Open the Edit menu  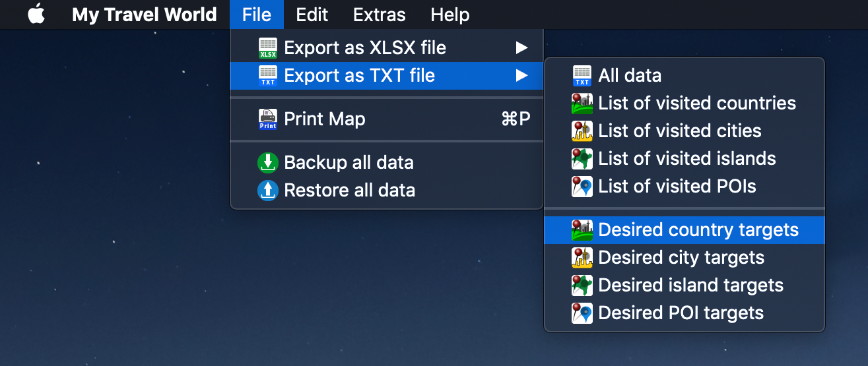[x=312, y=15]
